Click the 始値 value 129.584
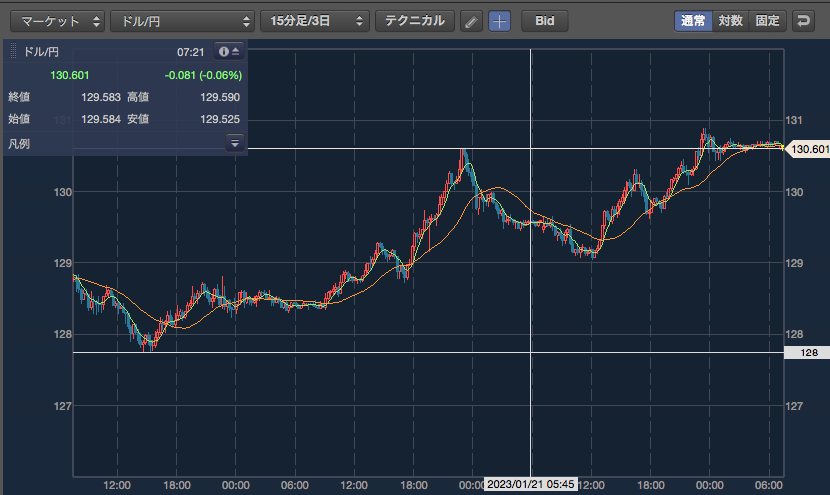830x495 pixels. coord(101,119)
